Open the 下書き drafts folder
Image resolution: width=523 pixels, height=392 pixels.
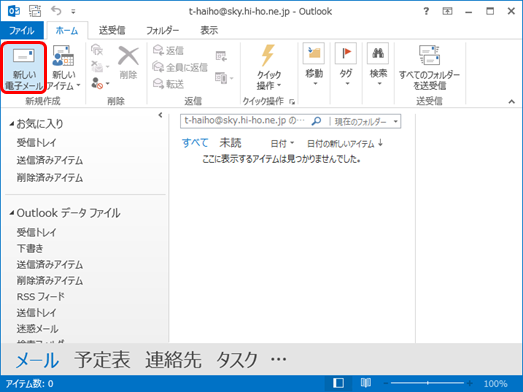(x=30, y=248)
